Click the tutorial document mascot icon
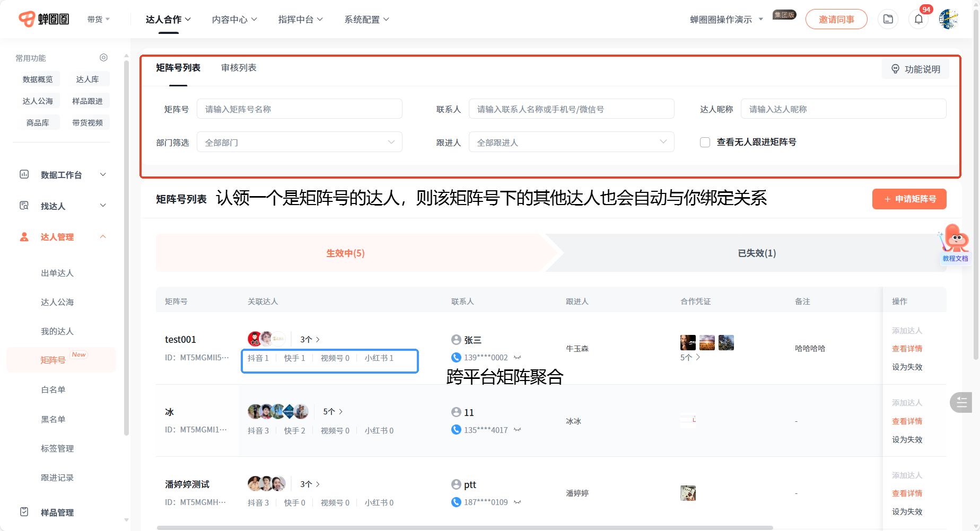Image resolution: width=980 pixels, height=531 pixels. click(956, 242)
